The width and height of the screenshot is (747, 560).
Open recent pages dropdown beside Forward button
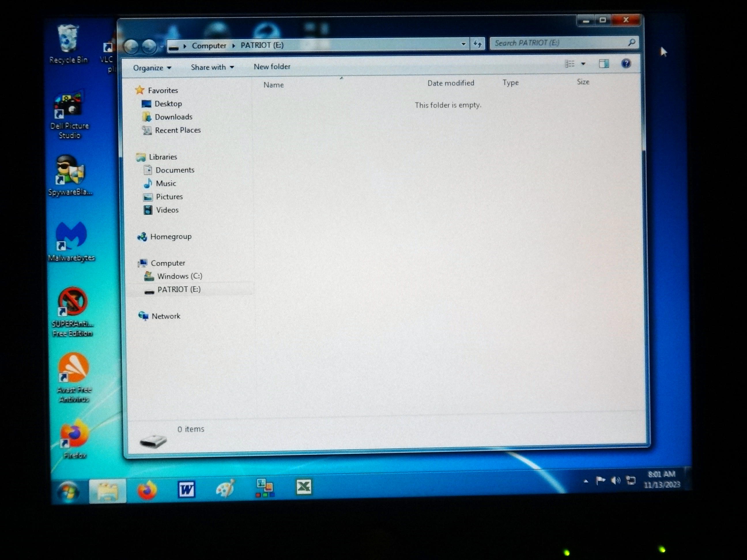162,46
